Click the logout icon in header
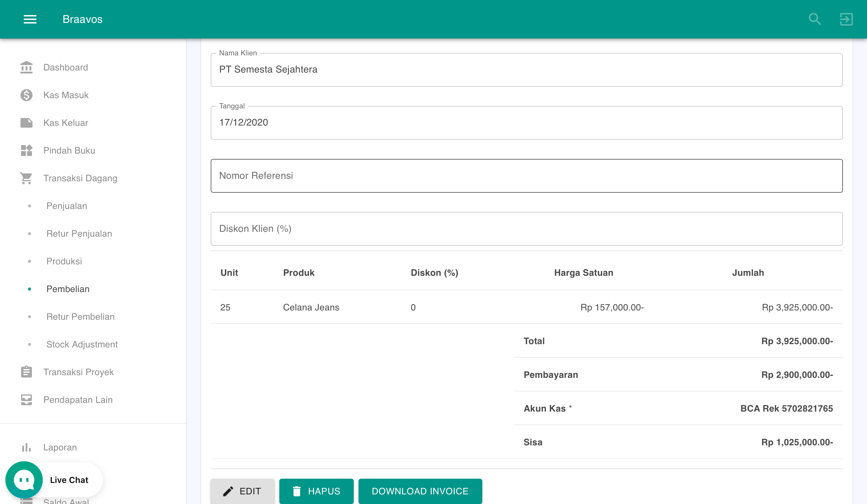 [846, 19]
